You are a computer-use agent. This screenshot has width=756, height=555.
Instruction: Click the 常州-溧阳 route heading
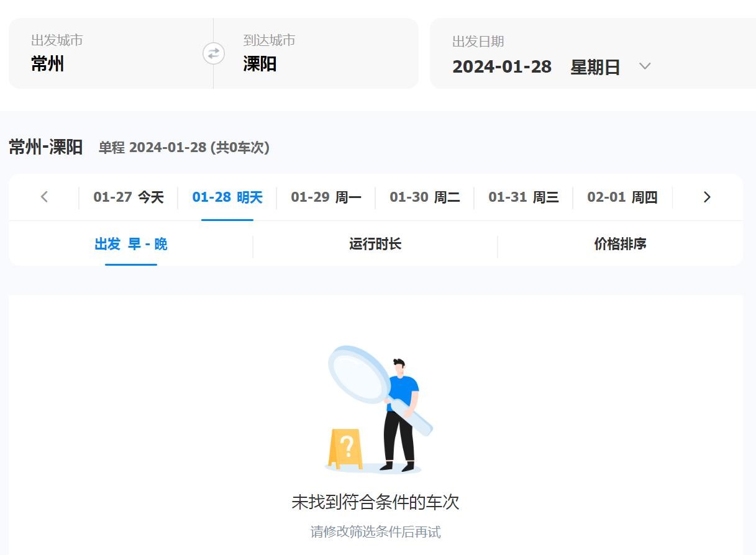click(45, 147)
